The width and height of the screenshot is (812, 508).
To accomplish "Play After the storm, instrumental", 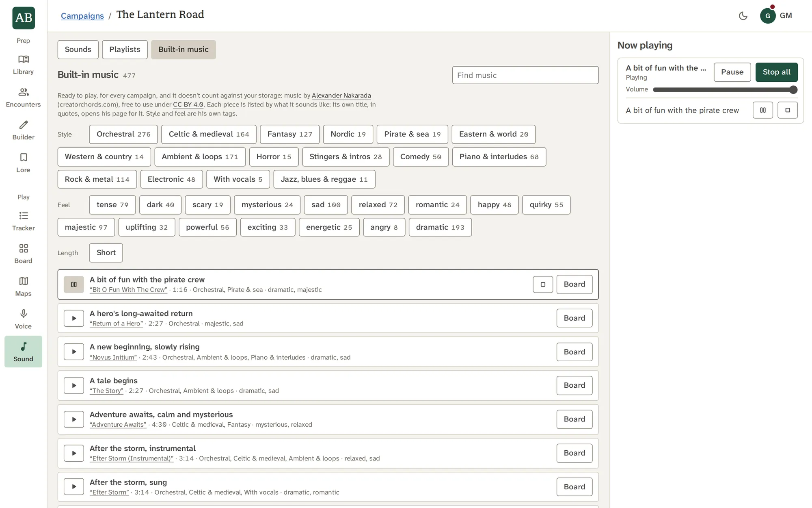I will 74,453.
